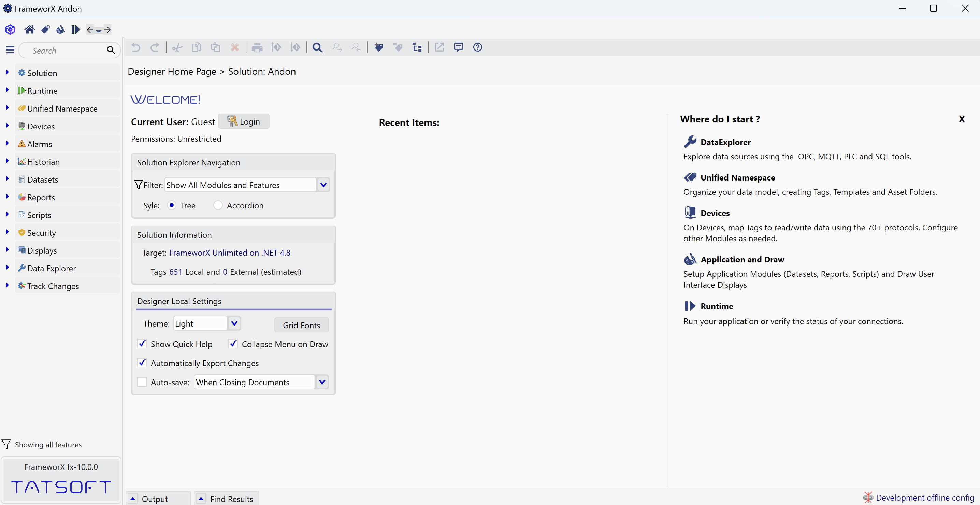Screen dimensions: 980x505
Task: Open the Runtime play icon in top bar
Action: [75, 29]
